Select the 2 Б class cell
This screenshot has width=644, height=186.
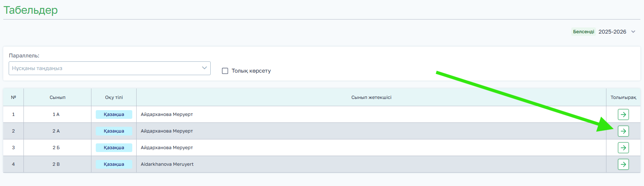coord(56,148)
